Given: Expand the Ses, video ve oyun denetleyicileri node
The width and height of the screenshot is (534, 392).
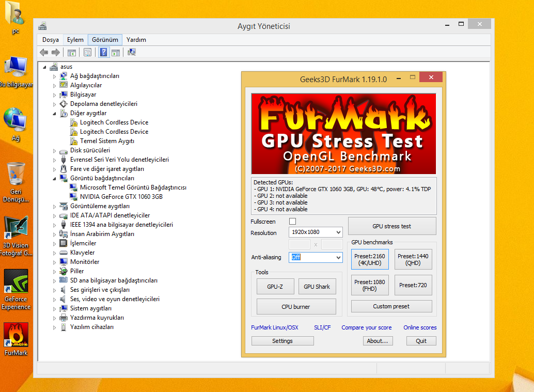Looking at the screenshot, I should [55, 300].
